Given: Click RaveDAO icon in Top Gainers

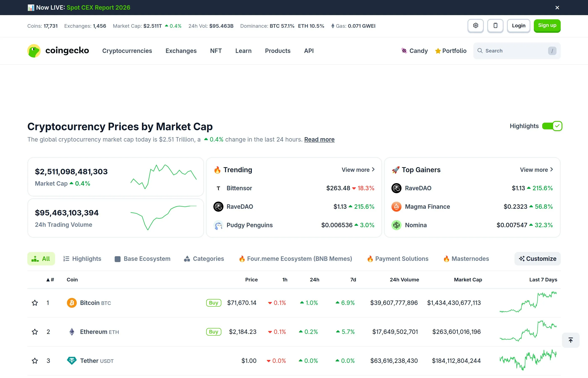Looking at the screenshot, I should tap(396, 188).
